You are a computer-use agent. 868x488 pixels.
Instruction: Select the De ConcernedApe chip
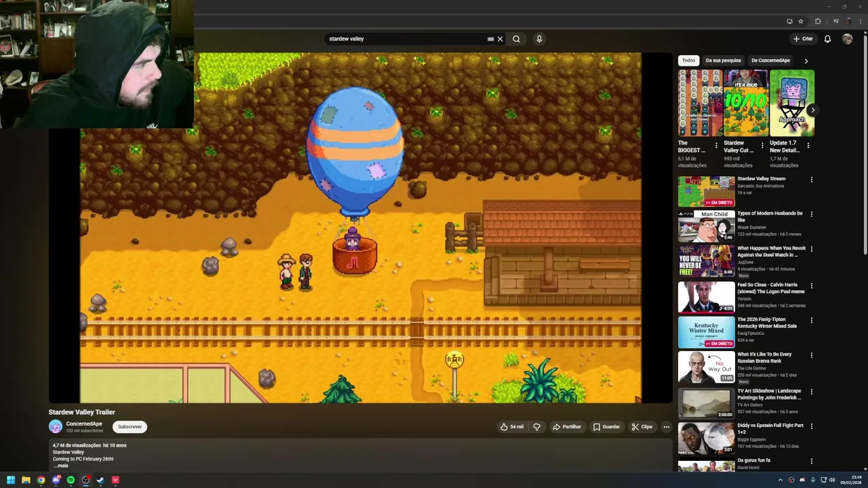pos(770,60)
